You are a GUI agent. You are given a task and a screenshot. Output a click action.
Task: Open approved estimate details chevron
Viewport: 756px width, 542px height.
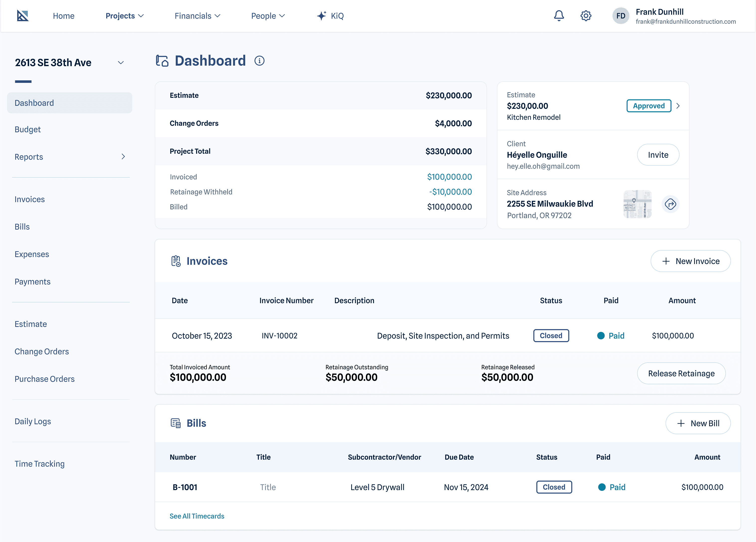point(678,106)
